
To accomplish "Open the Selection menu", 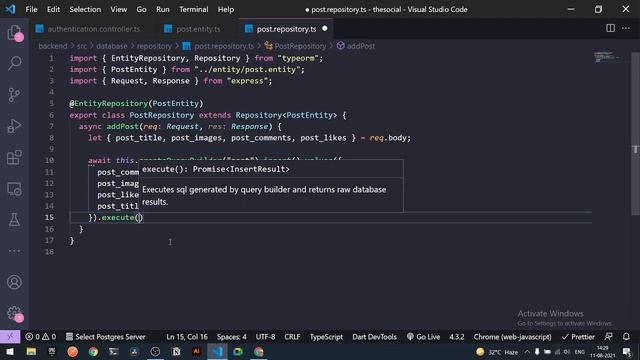I will 85,9.
